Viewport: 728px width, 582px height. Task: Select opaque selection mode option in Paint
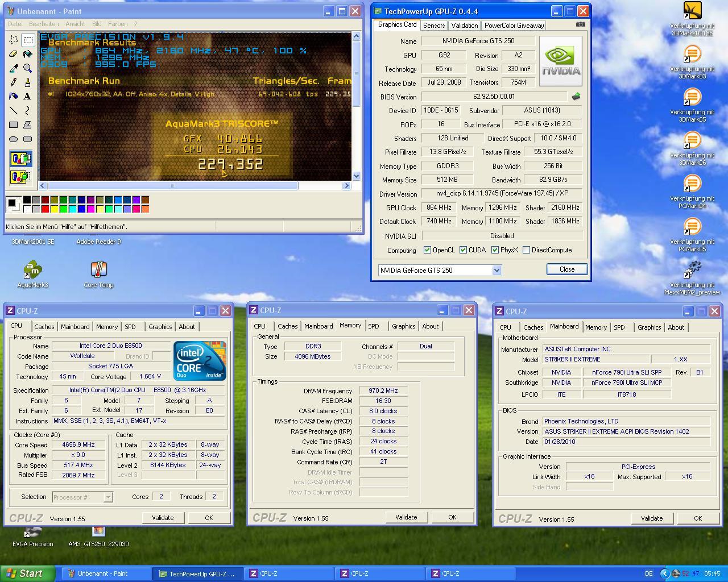coord(20,159)
